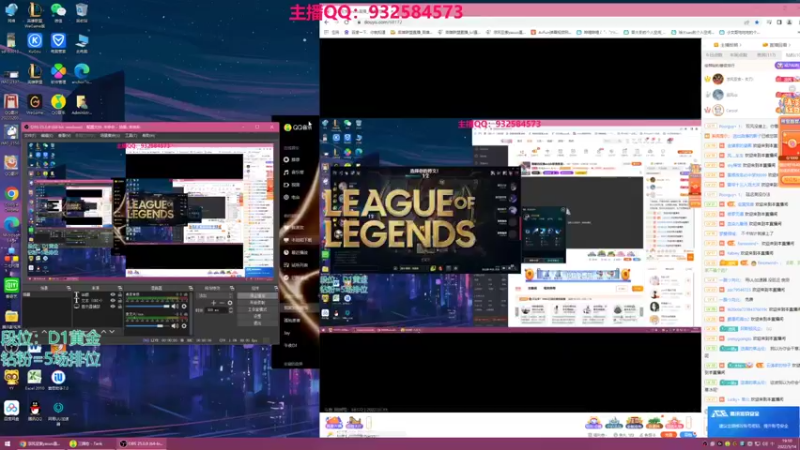Open the Edge-style desktop shortcut beside the clover icon
Viewport: 800px width, 450px height.
82,73
